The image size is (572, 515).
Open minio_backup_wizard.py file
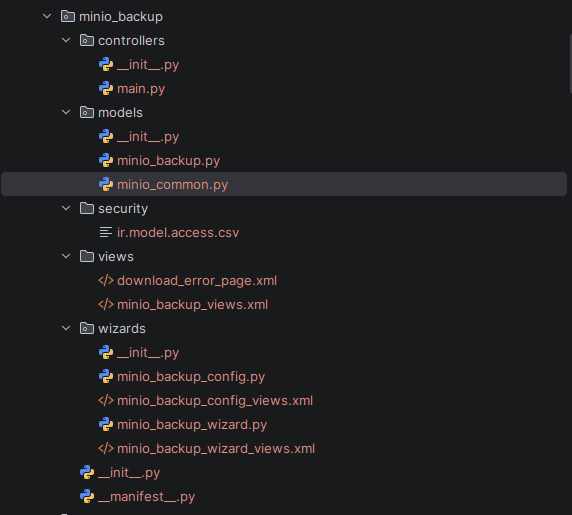click(192, 425)
